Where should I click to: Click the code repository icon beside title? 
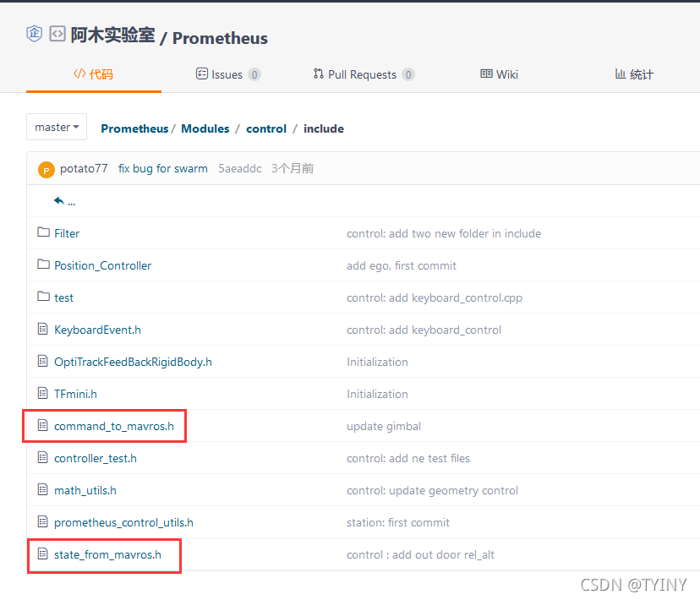click(x=57, y=34)
